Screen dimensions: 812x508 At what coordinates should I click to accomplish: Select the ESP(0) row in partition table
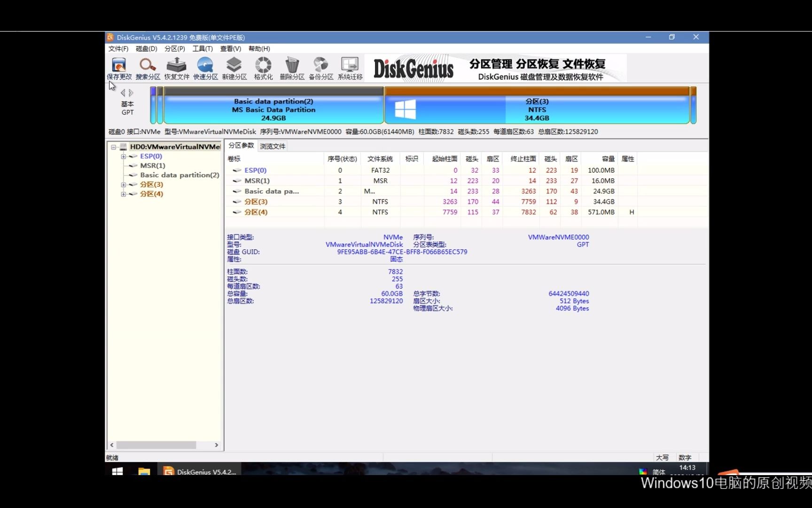(431, 170)
